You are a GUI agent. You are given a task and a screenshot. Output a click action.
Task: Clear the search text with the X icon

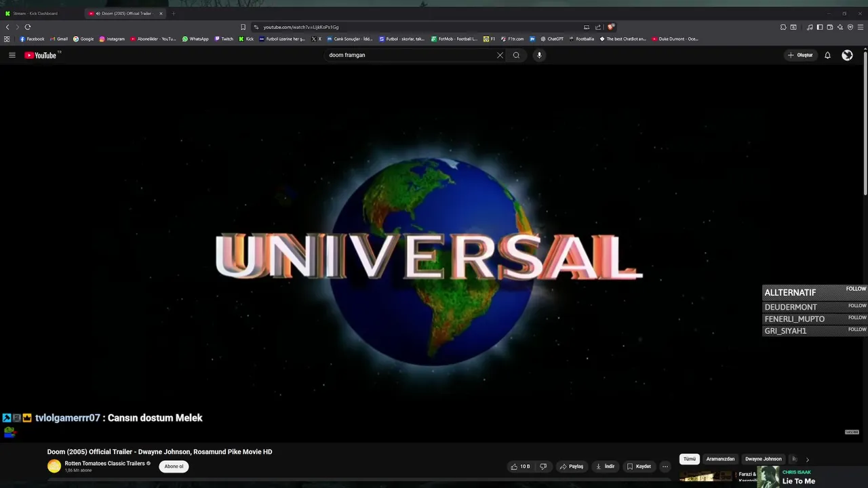point(500,55)
